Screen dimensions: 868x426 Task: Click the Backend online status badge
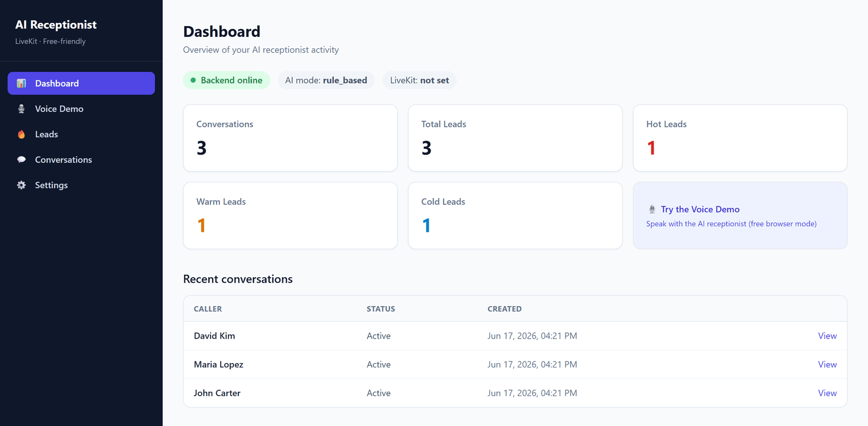point(226,80)
